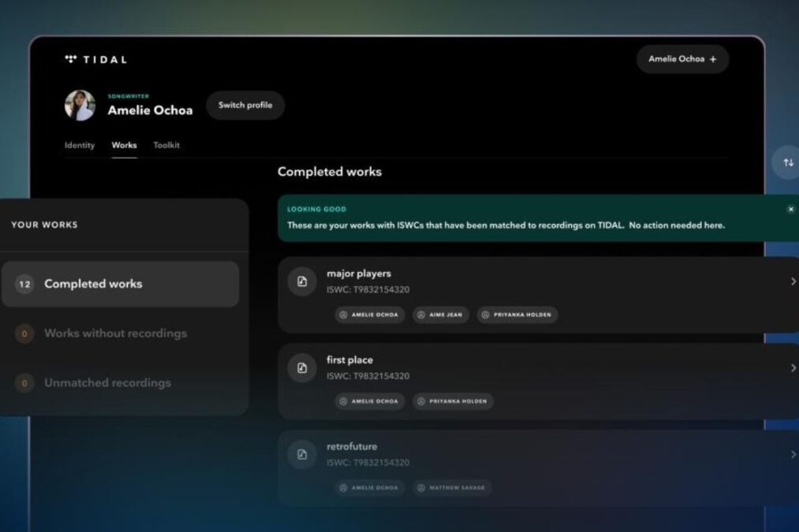Click Amelie Ochoa tag under retrofuture

coord(369,488)
